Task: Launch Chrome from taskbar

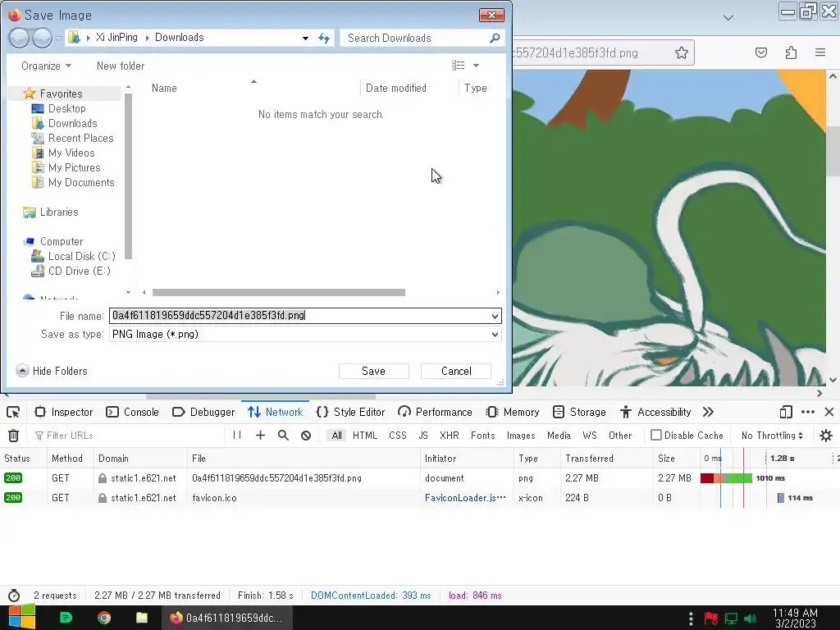Action: pyautogui.click(x=104, y=618)
